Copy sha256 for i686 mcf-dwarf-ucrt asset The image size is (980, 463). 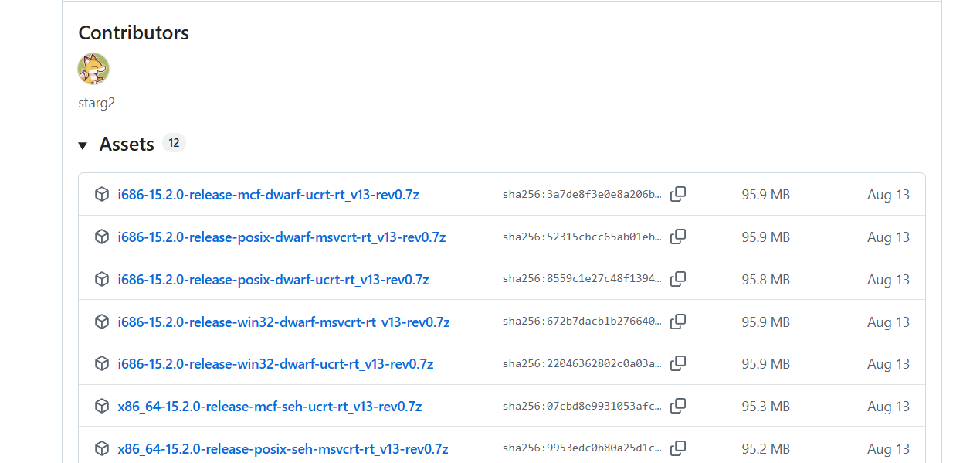[678, 195]
